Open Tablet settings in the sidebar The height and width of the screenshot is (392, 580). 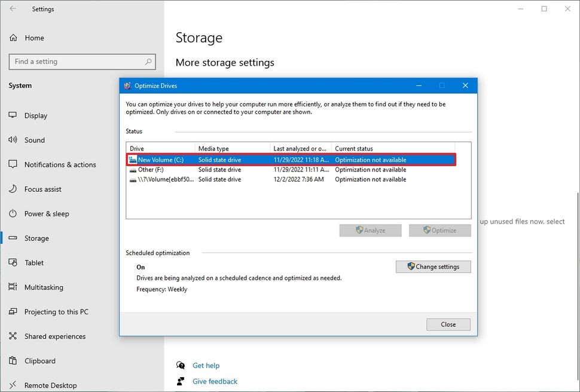pyautogui.click(x=34, y=262)
